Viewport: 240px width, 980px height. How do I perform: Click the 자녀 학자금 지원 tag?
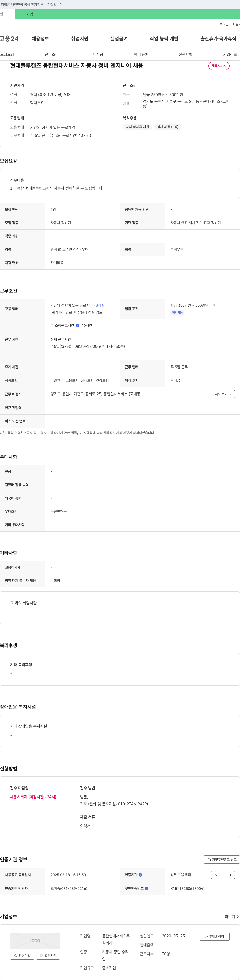137,127
